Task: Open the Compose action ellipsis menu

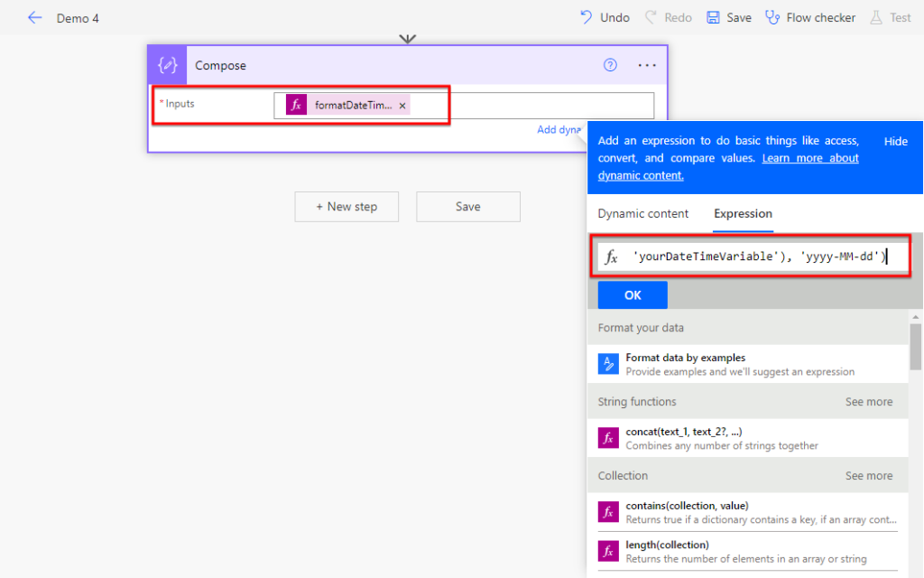Action: click(x=647, y=65)
